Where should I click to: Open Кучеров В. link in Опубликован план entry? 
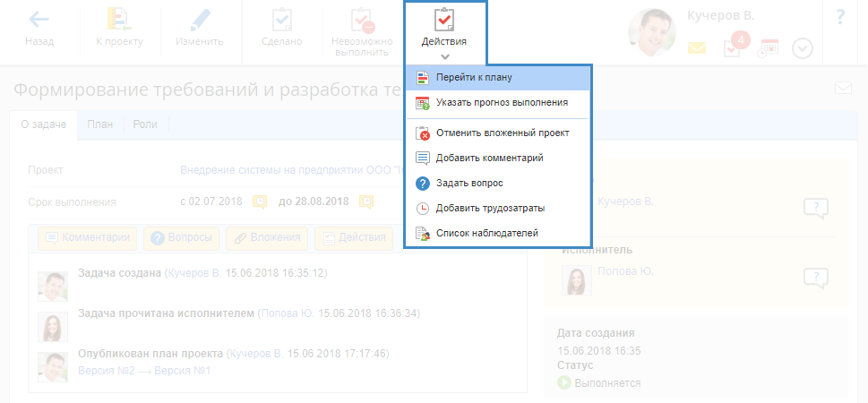256,354
